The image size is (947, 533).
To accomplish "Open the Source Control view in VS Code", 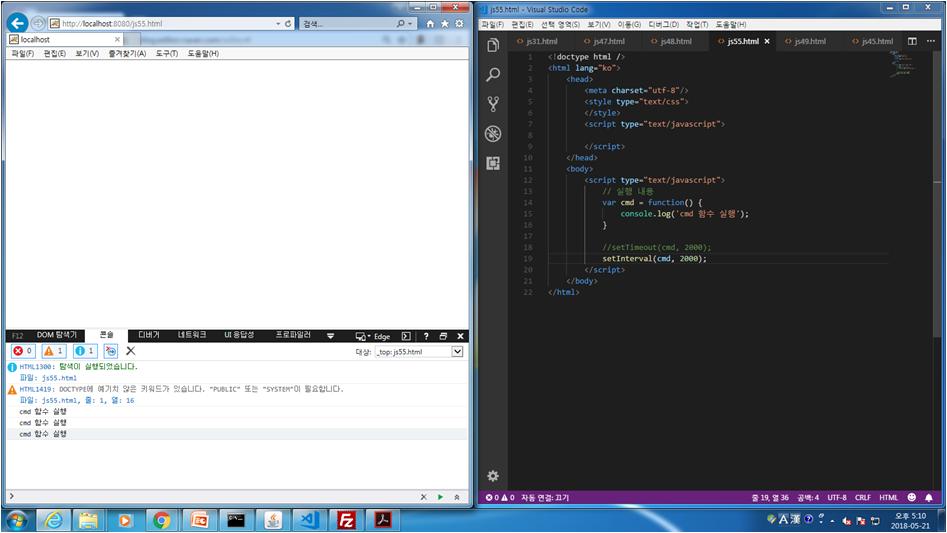I will pos(493,104).
